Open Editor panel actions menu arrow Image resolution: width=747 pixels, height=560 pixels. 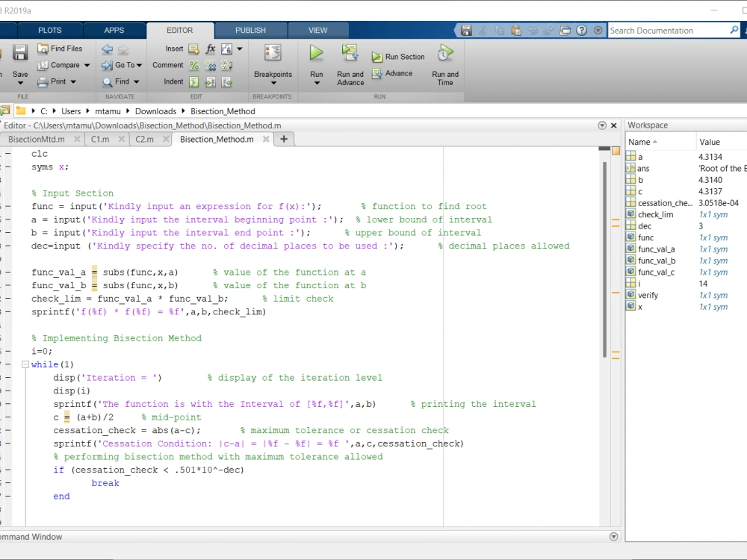pyautogui.click(x=602, y=125)
